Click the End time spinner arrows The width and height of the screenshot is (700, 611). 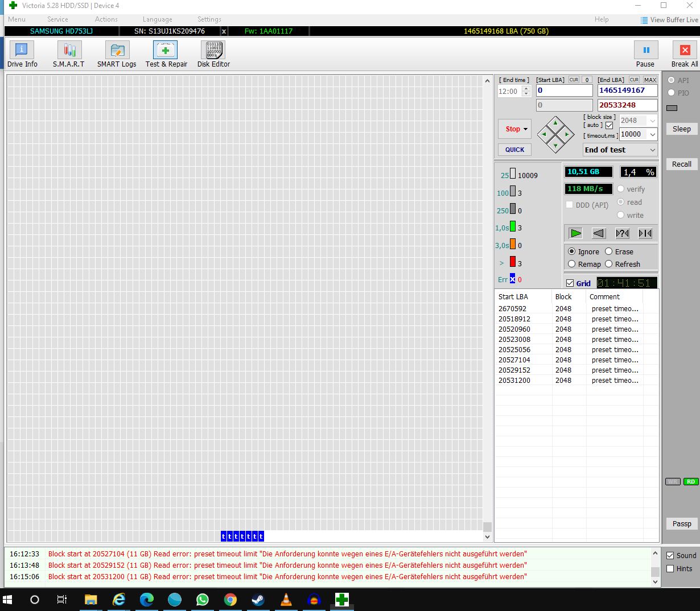click(x=526, y=91)
